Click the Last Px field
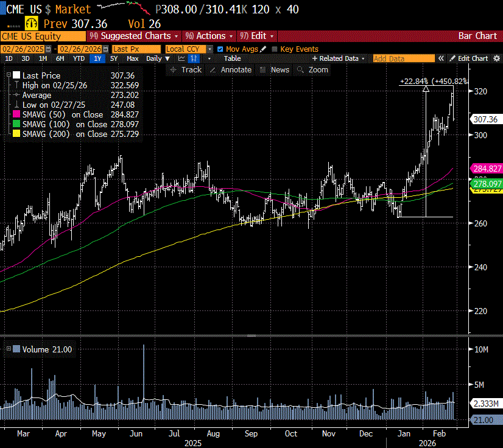This screenshot has height=448, width=503. (136, 49)
